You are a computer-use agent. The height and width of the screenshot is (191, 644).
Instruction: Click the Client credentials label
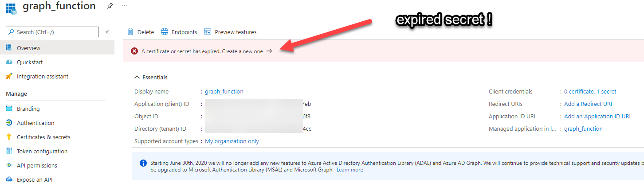coord(510,91)
